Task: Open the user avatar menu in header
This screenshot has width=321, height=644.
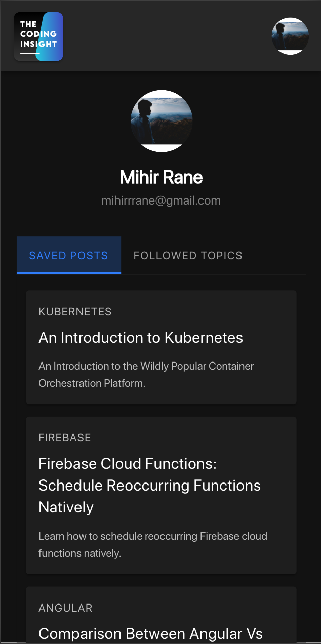Action: (290, 36)
